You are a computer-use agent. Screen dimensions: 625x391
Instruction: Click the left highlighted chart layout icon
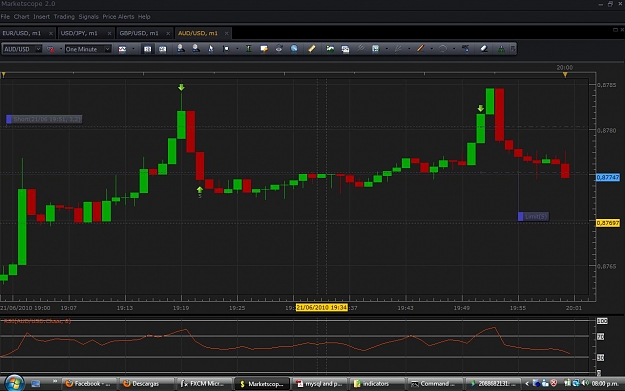(x=147, y=49)
